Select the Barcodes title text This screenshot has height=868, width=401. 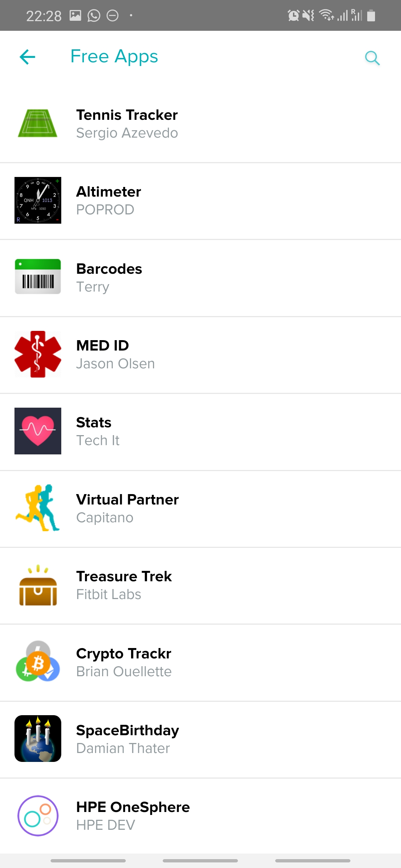point(109,269)
